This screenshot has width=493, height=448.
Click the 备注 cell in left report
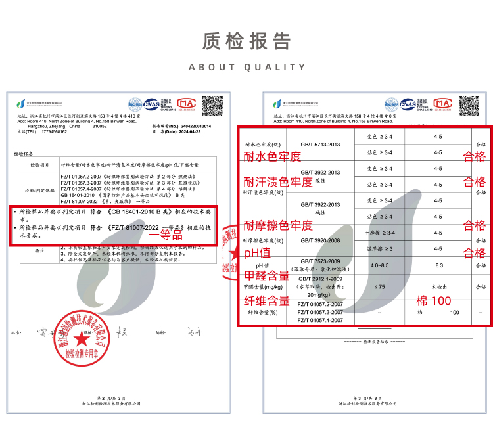(x=39, y=250)
